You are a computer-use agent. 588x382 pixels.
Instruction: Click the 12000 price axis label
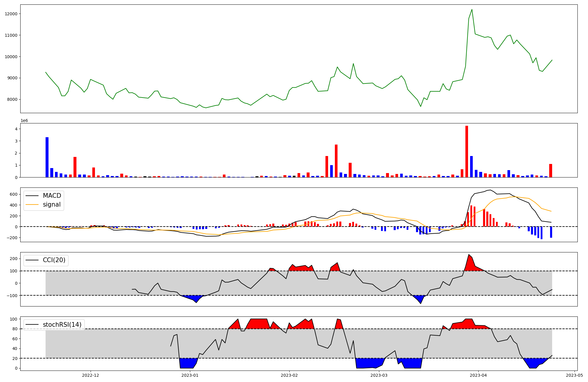tap(11, 14)
